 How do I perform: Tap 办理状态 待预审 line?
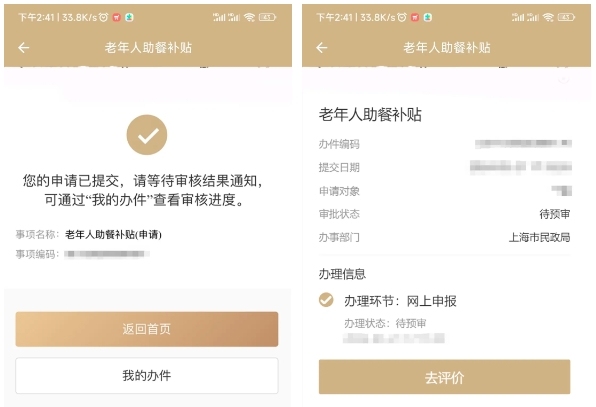pyautogui.click(x=385, y=323)
